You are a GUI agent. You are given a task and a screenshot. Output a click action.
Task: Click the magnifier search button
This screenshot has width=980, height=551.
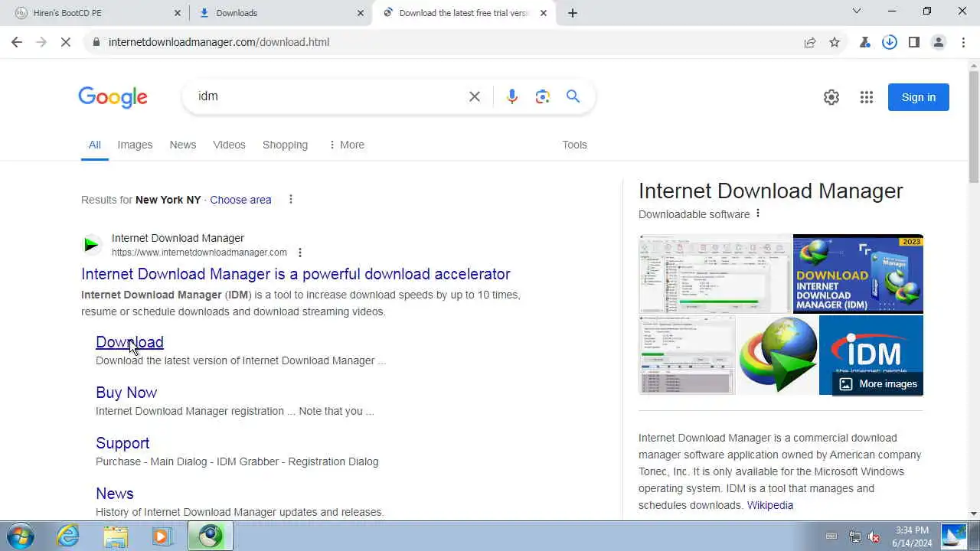tap(573, 96)
